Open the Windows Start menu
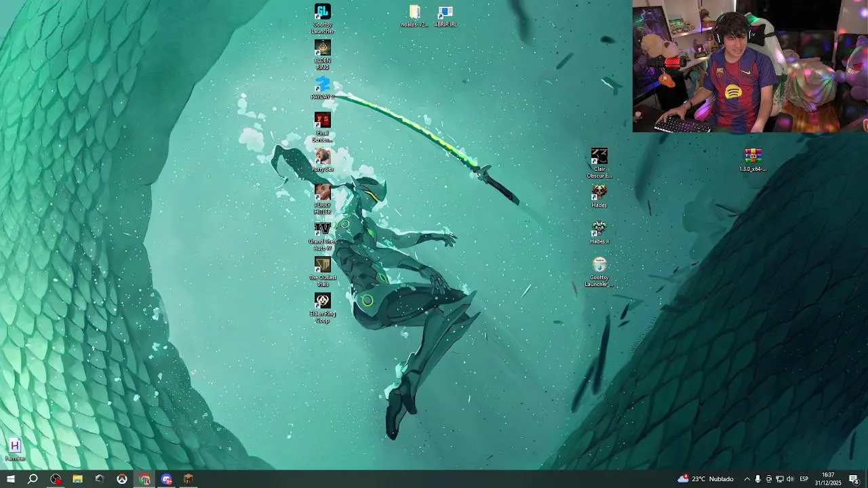Image resolution: width=868 pixels, height=488 pixels. click(x=11, y=479)
